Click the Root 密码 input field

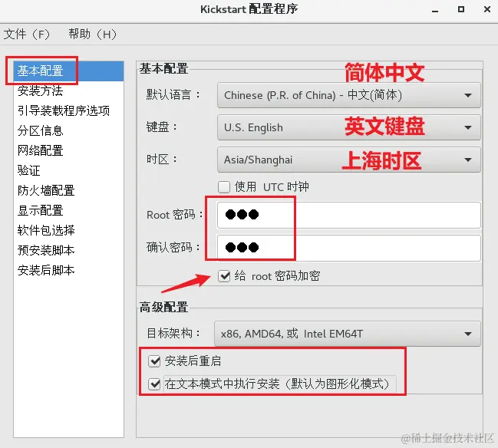click(348, 215)
